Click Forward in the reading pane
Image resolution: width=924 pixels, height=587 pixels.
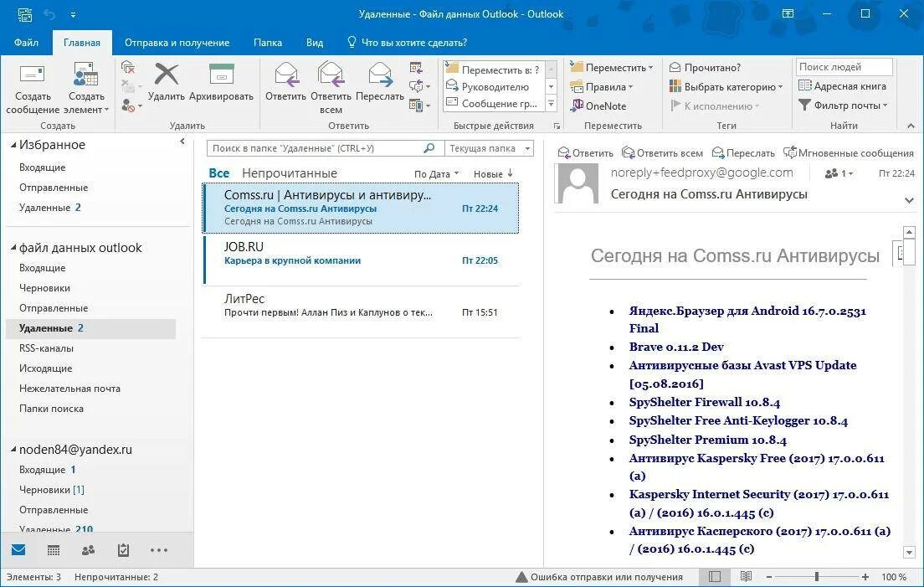[744, 153]
